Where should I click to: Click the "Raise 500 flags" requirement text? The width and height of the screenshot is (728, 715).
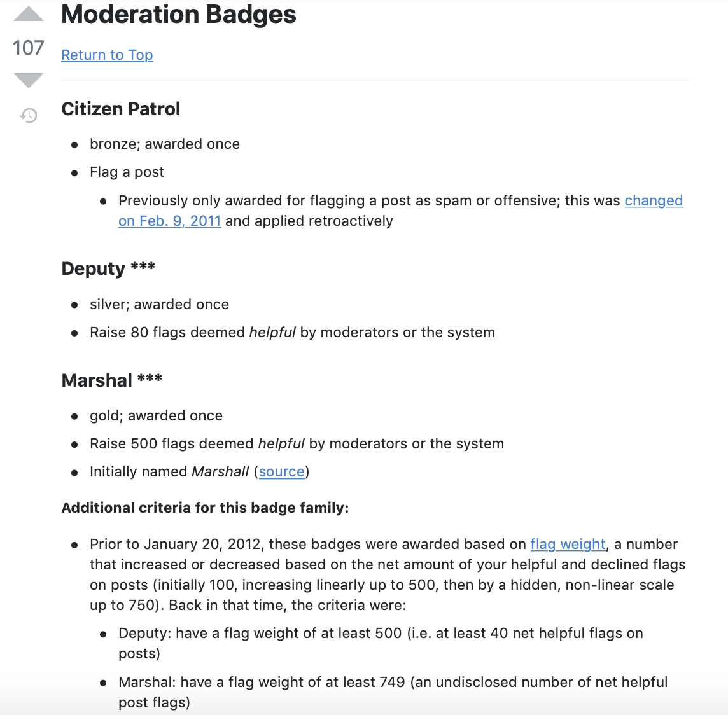297,444
